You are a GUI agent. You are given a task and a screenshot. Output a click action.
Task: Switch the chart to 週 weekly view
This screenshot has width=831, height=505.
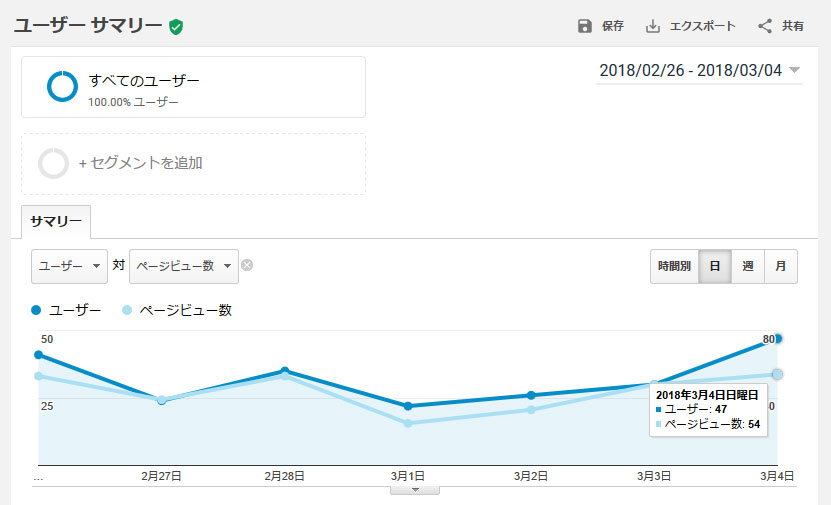pos(748,266)
